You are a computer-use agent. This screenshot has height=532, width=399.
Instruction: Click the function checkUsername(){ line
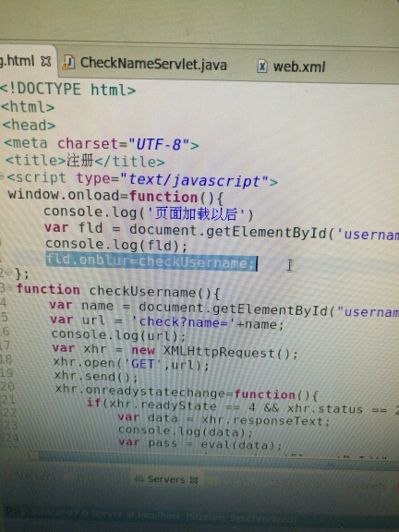pyautogui.click(x=118, y=291)
